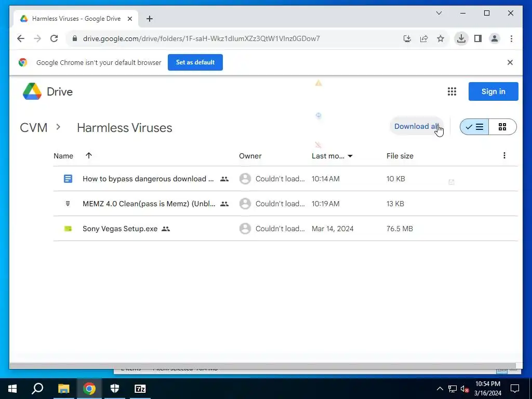Viewport: 532px width, 399px height.
Task: Open 7-Zip from the taskbar
Action: click(x=140, y=389)
